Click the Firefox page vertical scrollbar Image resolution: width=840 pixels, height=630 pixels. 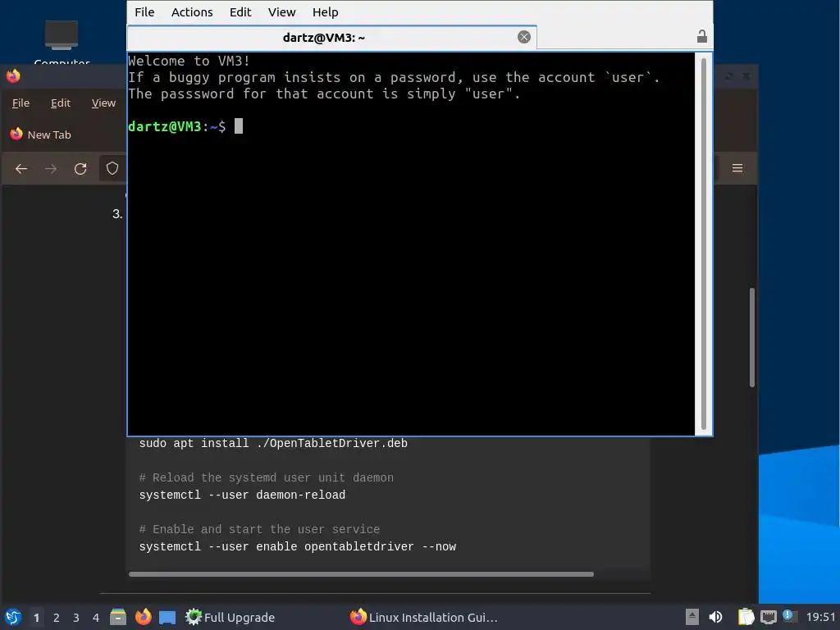[752, 337]
